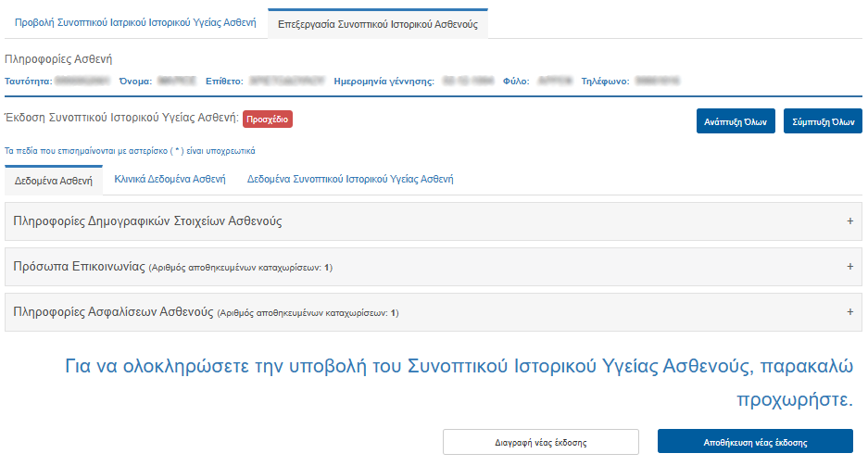Image resolution: width=868 pixels, height=466 pixels.
Task: Click the plus icon on Πρόσωπα Επικοινωνίας row
Action: (x=849, y=267)
